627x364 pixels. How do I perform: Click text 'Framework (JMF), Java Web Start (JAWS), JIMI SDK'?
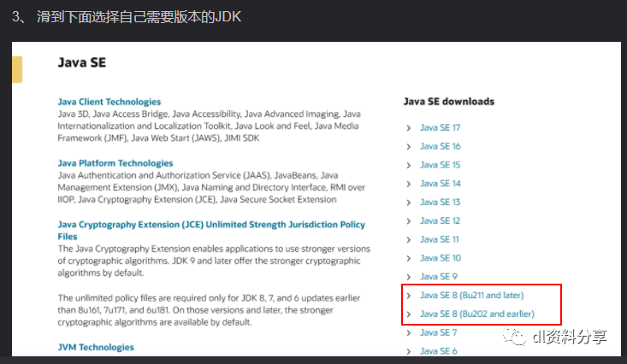point(158,138)
